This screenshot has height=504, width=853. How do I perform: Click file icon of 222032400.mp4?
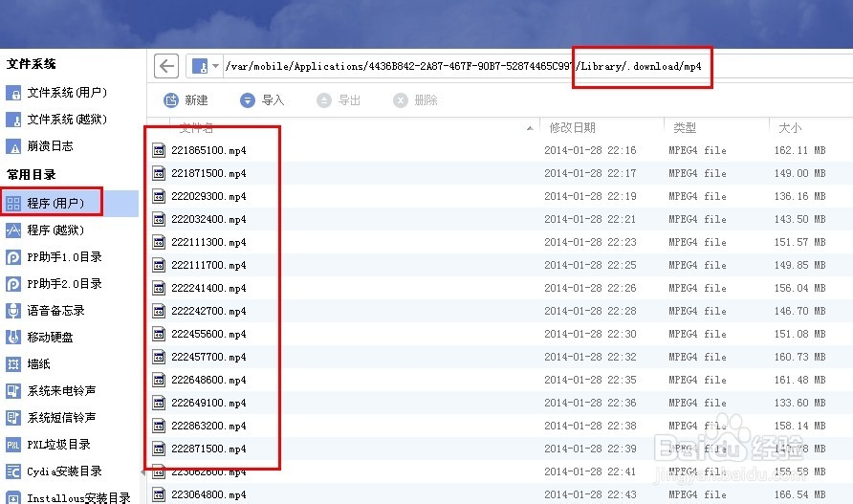pyautogui.click(x=159, y=219)
